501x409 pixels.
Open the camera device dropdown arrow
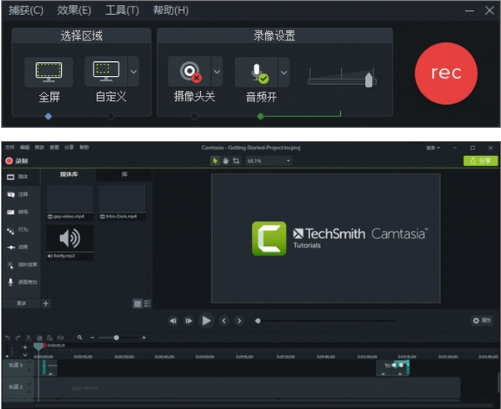pyautogui.click(x=217, y=71)
